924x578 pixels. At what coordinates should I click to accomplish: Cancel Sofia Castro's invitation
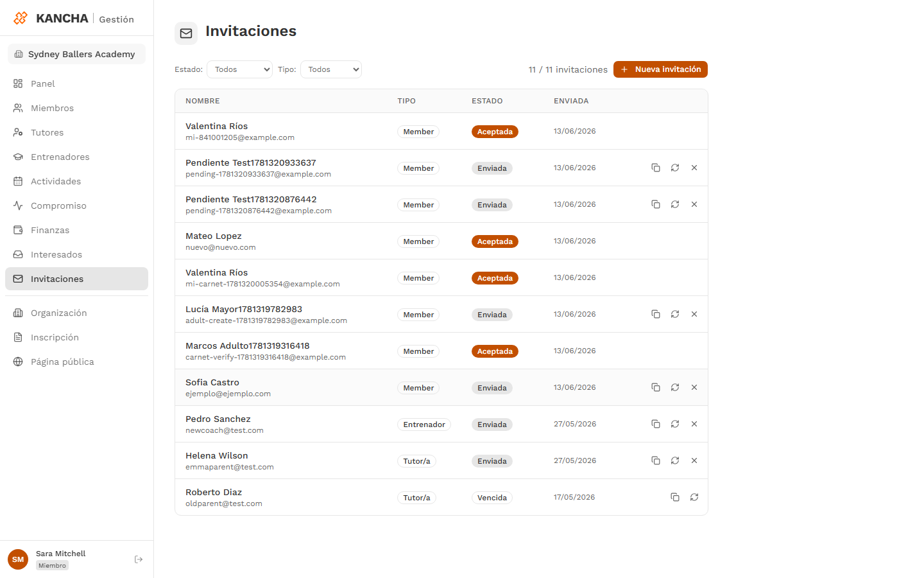point(694,387)
